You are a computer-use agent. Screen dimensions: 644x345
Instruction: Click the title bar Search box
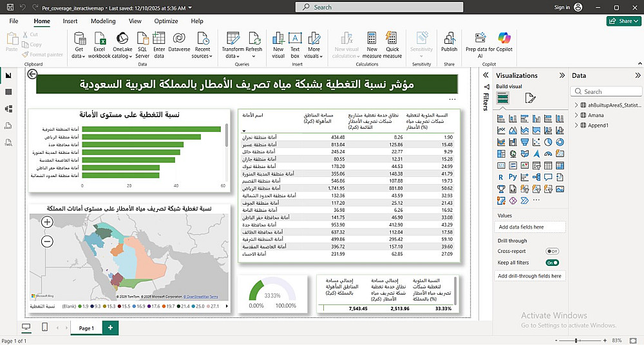(x=379, y=7)
